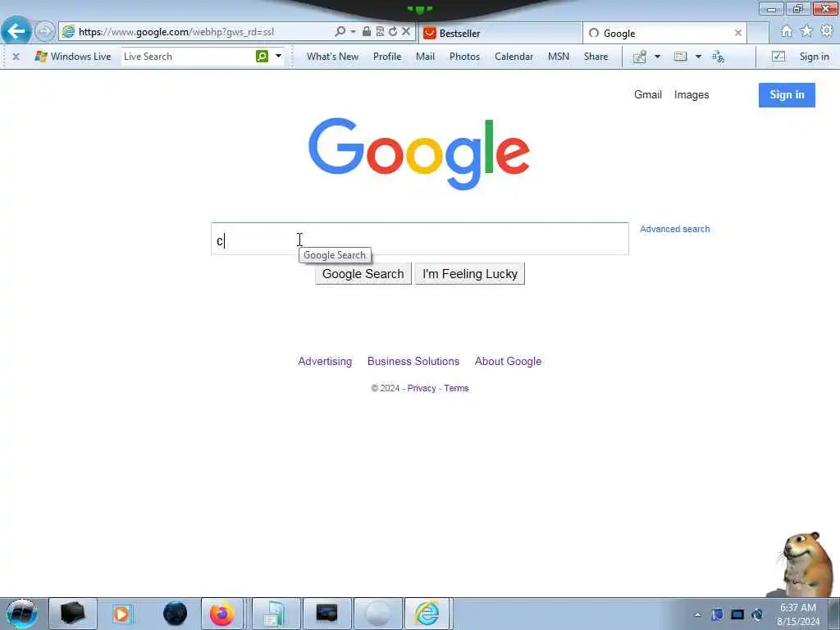Click the Google Search button
Image resolution: width=840 pixels, height=630 pixels.
tap(363, 274)
